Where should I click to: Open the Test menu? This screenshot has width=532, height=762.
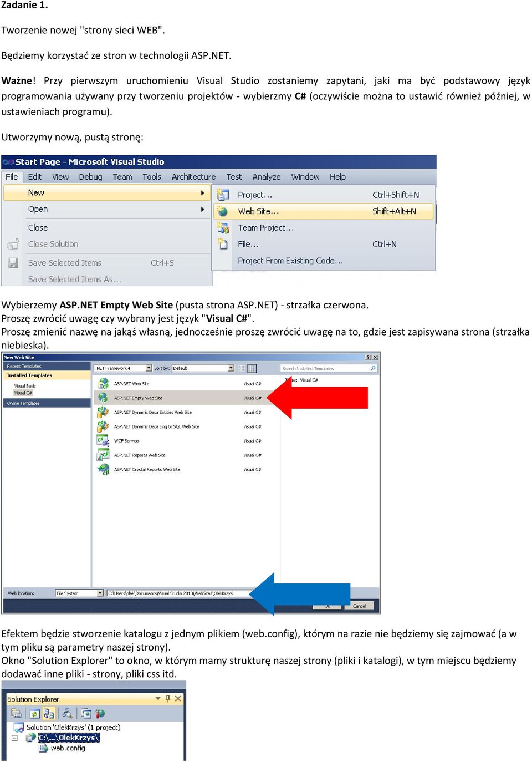234,177
